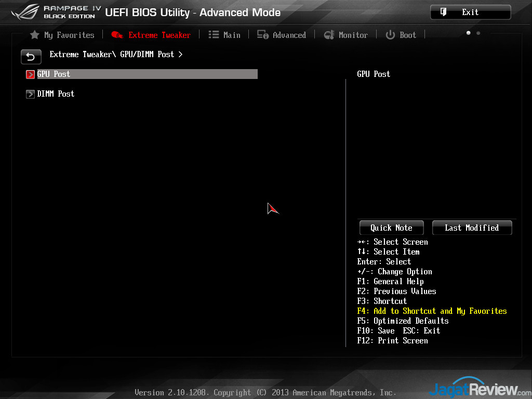
Task: Click the star icon beside My Favorites
Action: pyautogui.click(x=35, y=35)
